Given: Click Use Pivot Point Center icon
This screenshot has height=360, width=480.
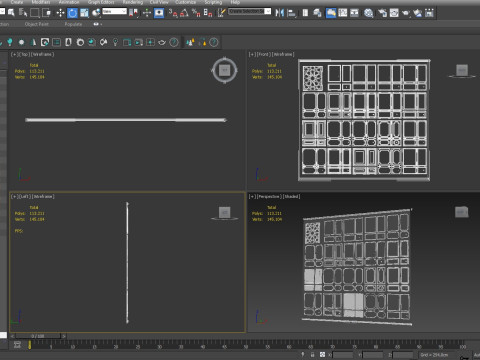Looking at the screenshot, I should pos(134,13).
